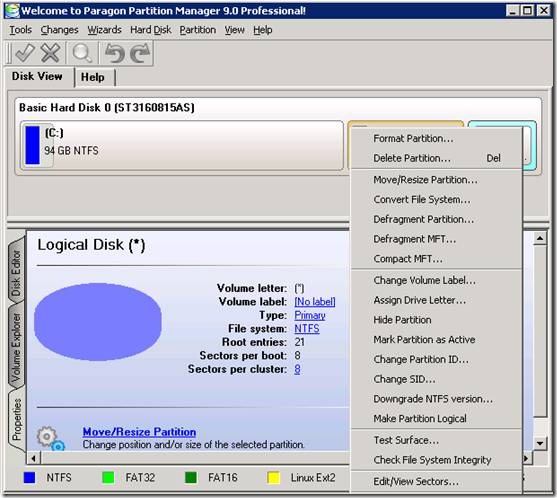Image resolution: width=557 pixels, height=498 pixels.
Task: Click the Apply changes checkmark icon
Action: (x=25, y=53)
